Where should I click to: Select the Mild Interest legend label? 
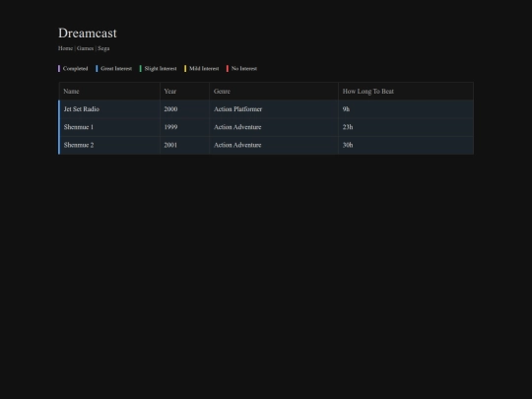tap(204, 69)
